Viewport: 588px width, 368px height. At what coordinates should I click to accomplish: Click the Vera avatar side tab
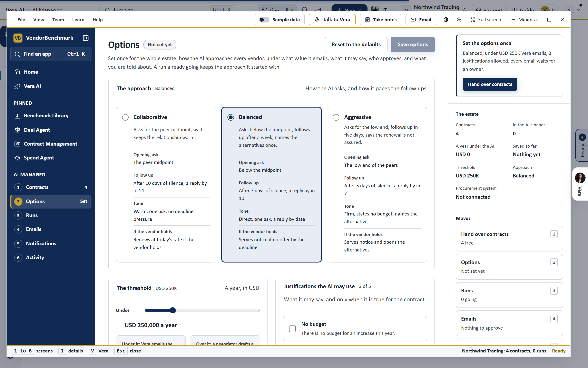pyautogui.click(x=580, y=184)
